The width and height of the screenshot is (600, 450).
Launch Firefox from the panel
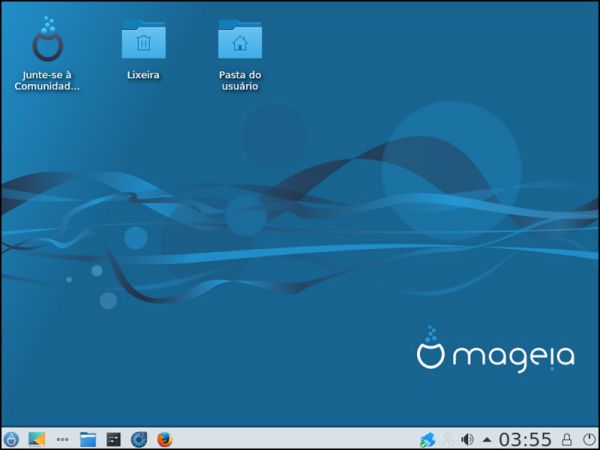point(165,439)
